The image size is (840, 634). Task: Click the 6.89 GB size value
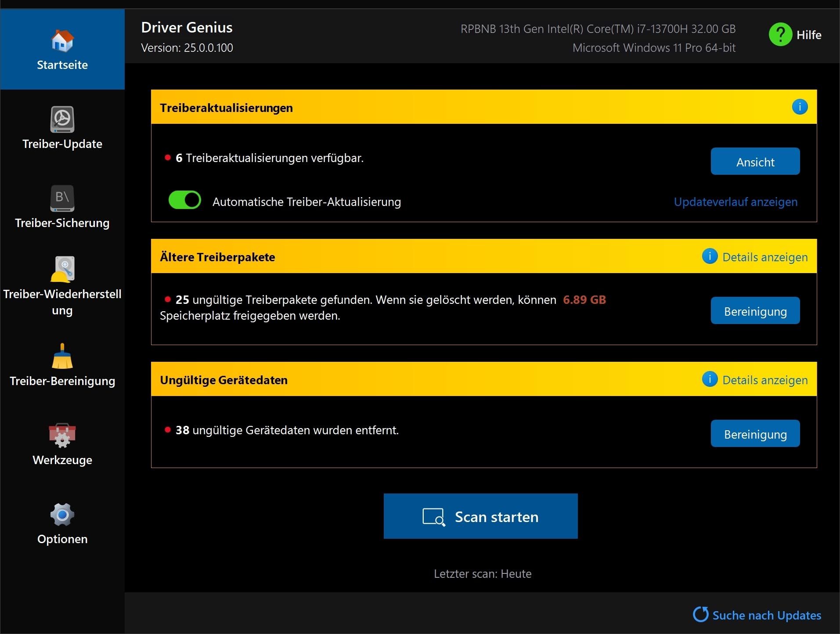click(x=584, y=299)
